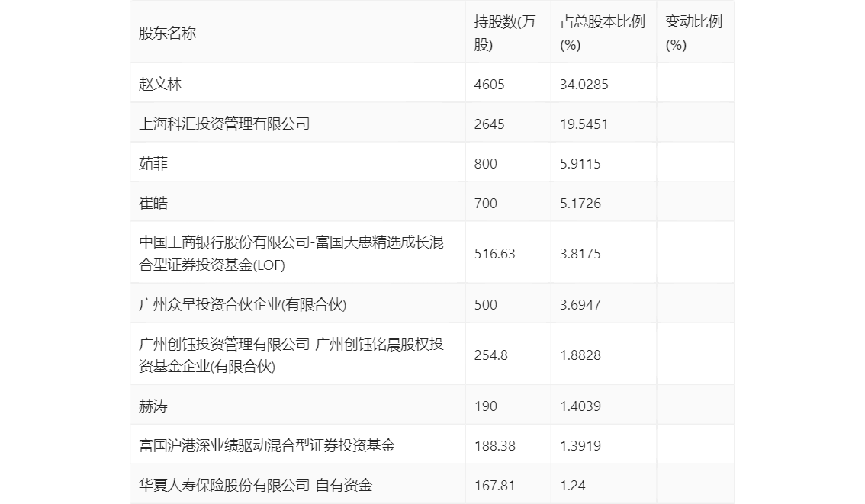Click the value 800
This screenshot has height=504, width=865.
(x=485, y=164)
